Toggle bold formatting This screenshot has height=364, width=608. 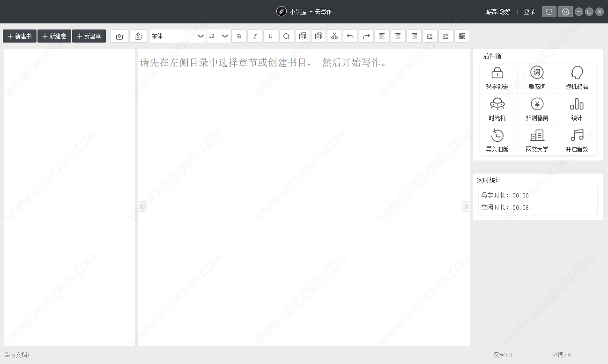point(239,36)
